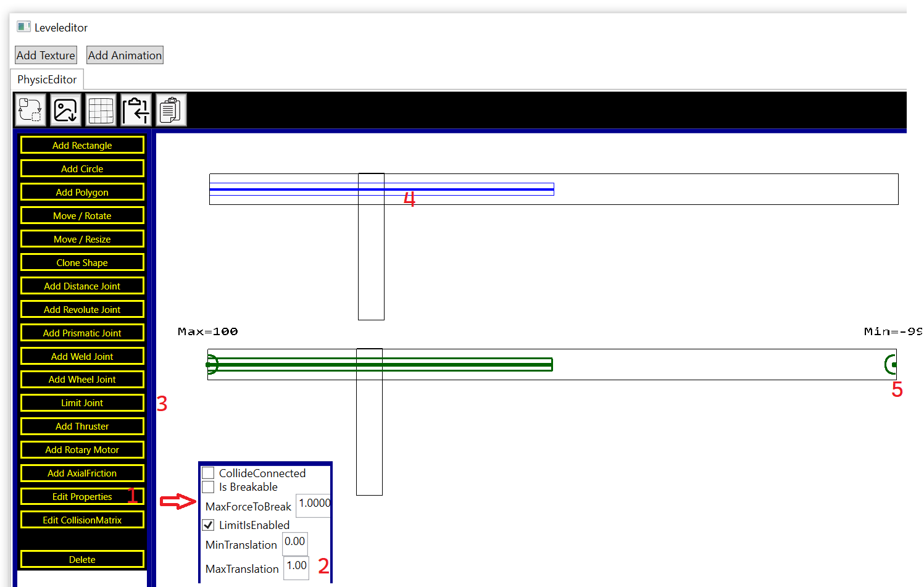
Task: Enable the CollideConnected checkbox
Action: (209, 473)
